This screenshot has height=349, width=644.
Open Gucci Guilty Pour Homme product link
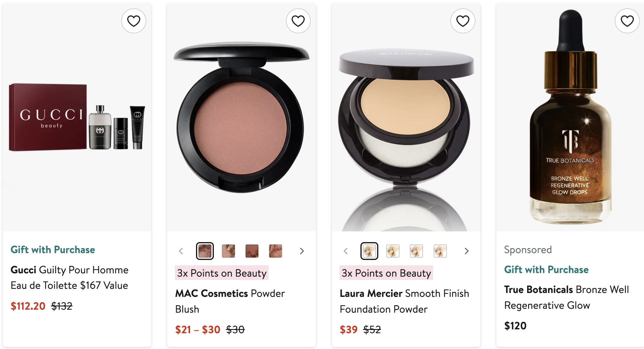click(x=70, y=278)
